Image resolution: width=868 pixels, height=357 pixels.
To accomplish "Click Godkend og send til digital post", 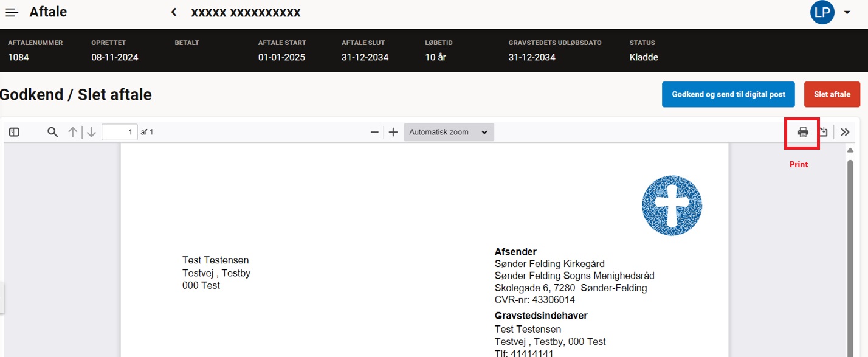I will (728, 94).
